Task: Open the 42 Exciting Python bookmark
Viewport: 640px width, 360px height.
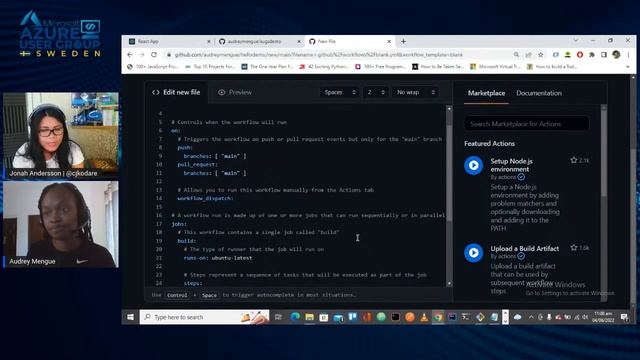Action: [324, 67]
